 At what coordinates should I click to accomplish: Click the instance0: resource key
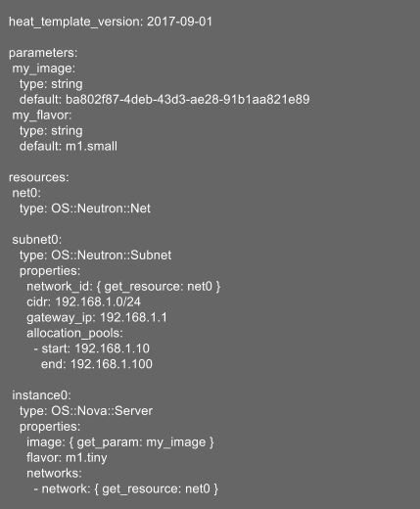pyautogui.click(x=41, y=395)
